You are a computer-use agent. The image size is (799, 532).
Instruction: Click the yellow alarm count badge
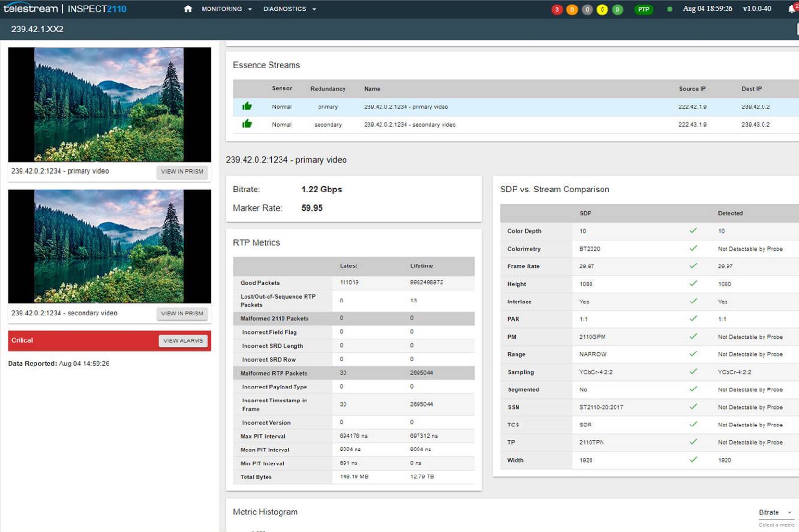point(602,10)
